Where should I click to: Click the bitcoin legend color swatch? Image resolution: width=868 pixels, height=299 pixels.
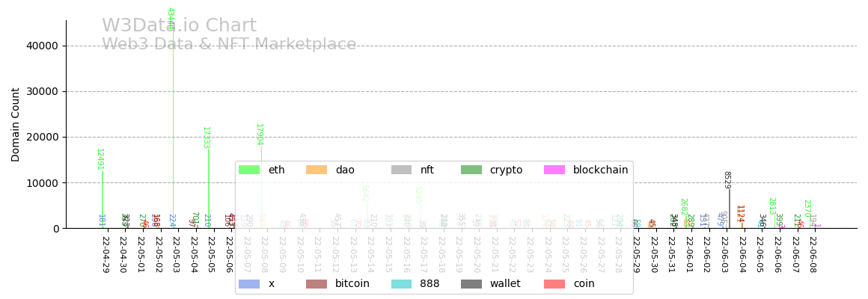point(316,284)
